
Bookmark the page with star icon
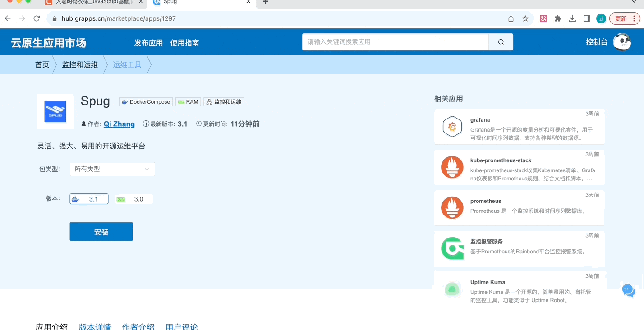click(525, 18)
